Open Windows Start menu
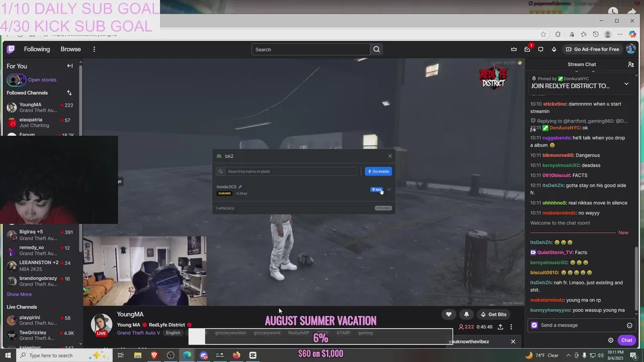 [x=8, y=355]
